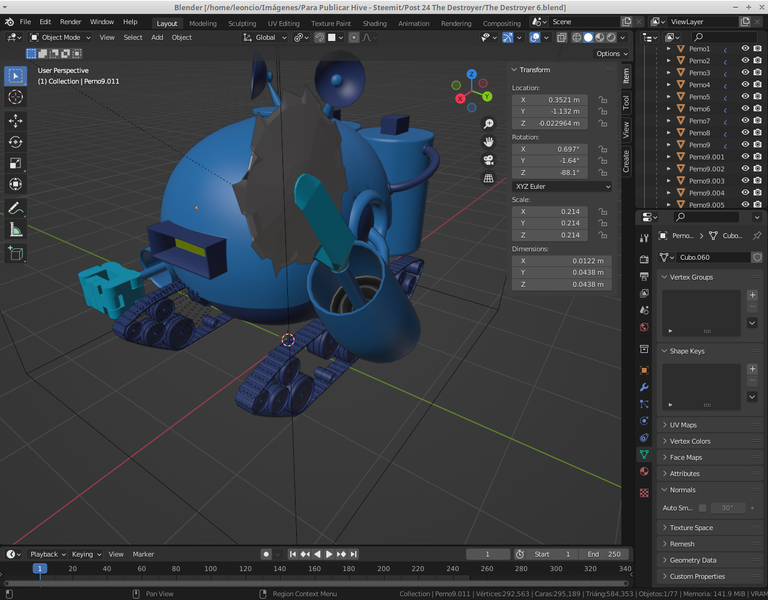Select the Add Cube tool
The image size is (768, 600).
tap(16, 253)
